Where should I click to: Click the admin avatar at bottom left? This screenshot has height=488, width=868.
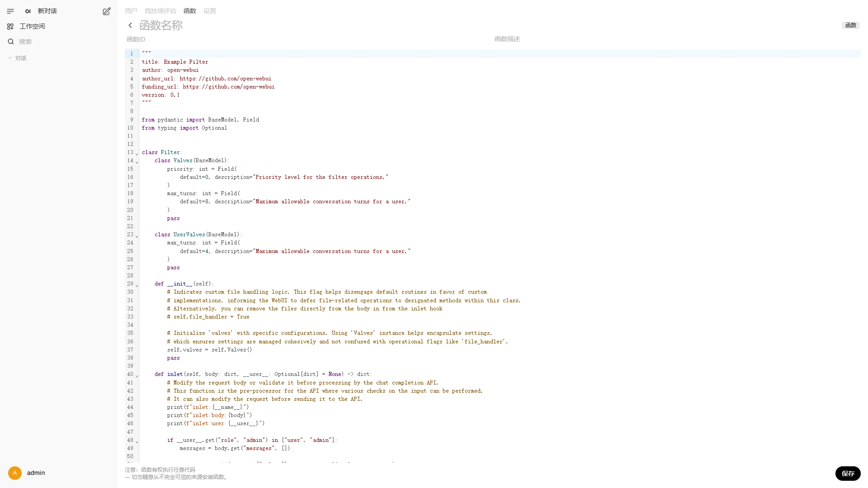14,473
